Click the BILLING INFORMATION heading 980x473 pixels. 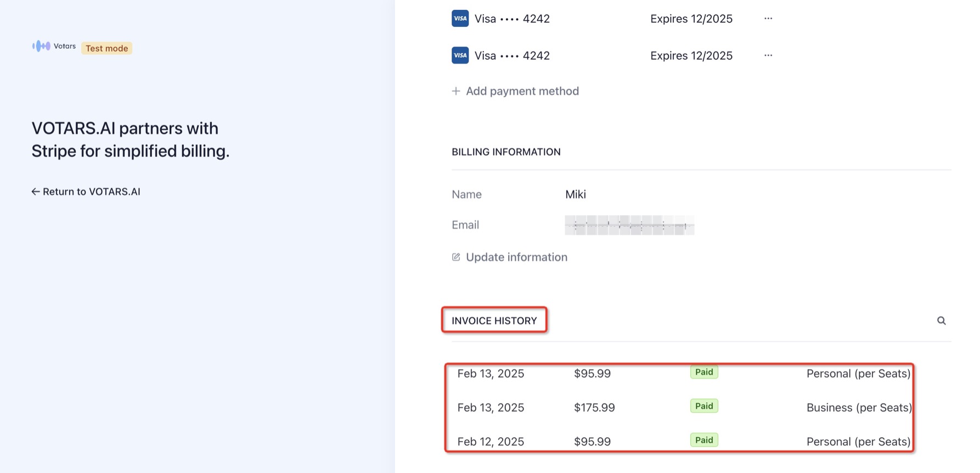(506, 152)
